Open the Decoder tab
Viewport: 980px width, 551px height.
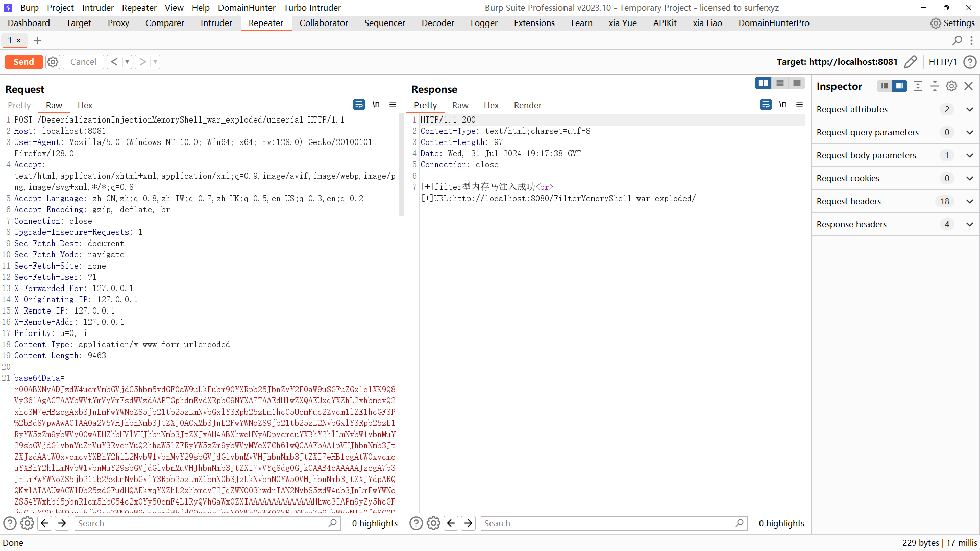click(x=437, y=23)
